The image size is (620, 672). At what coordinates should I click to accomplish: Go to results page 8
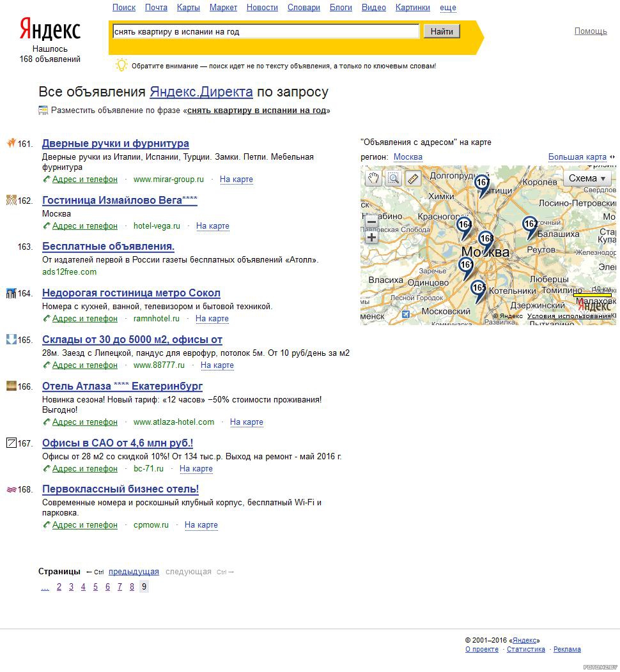tap(132, 586)
